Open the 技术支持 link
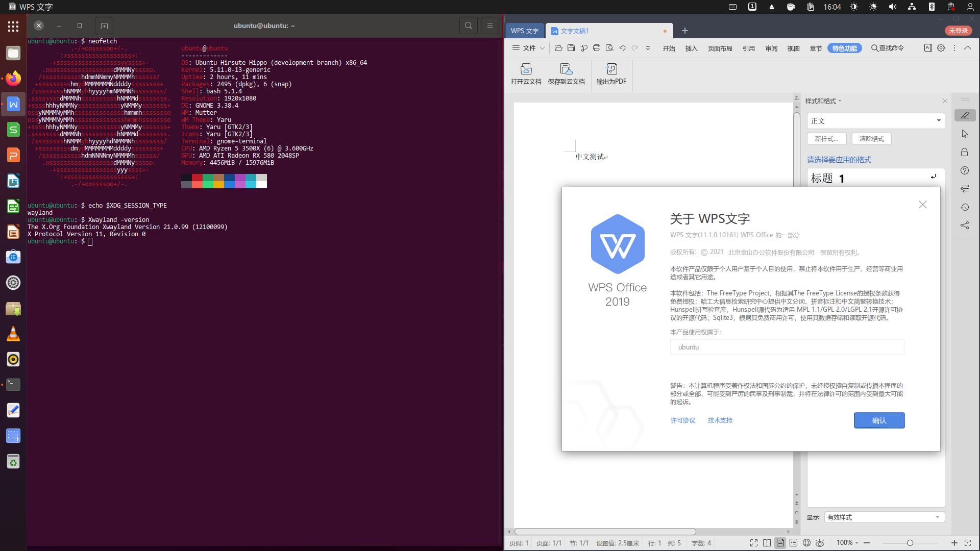The width and height of the screenshot is (980, 551). click(x=720, y=420)
